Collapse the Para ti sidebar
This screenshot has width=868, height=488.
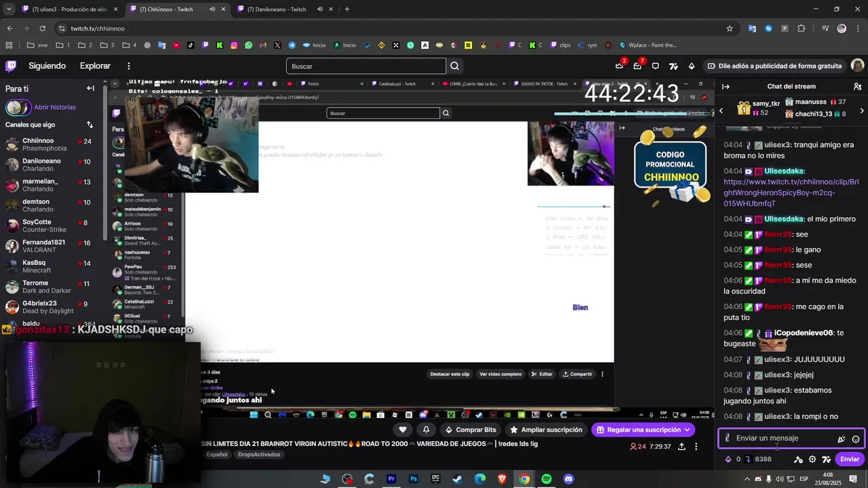90,88
